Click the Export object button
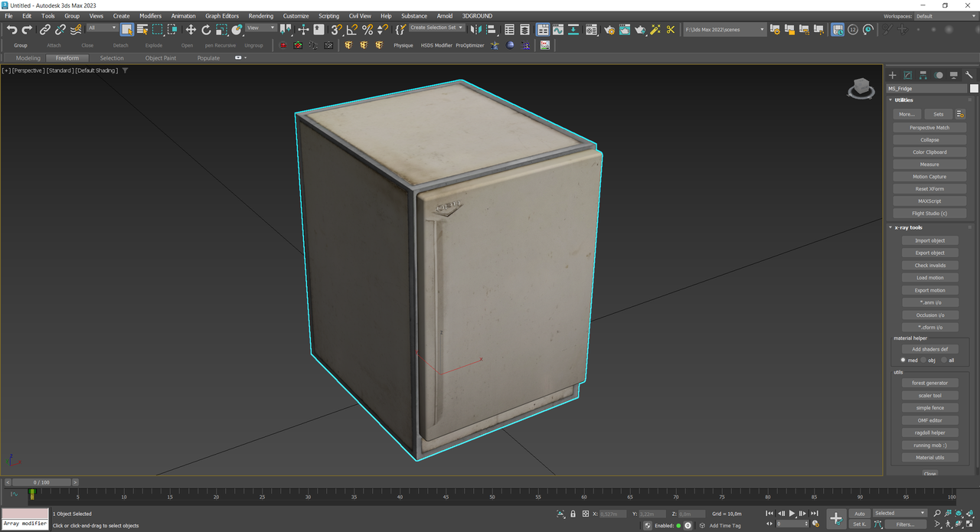Screen dimensions: 980x532 (x=929, y=253)
